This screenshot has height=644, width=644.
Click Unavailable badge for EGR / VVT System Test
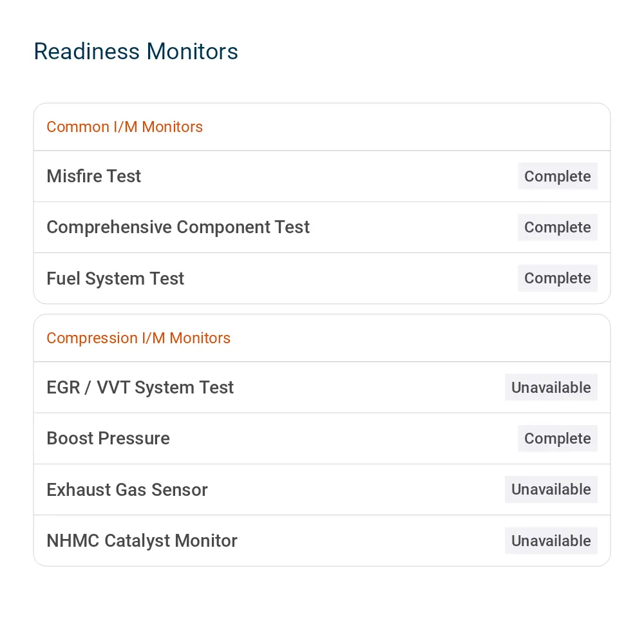pos(551,387)
